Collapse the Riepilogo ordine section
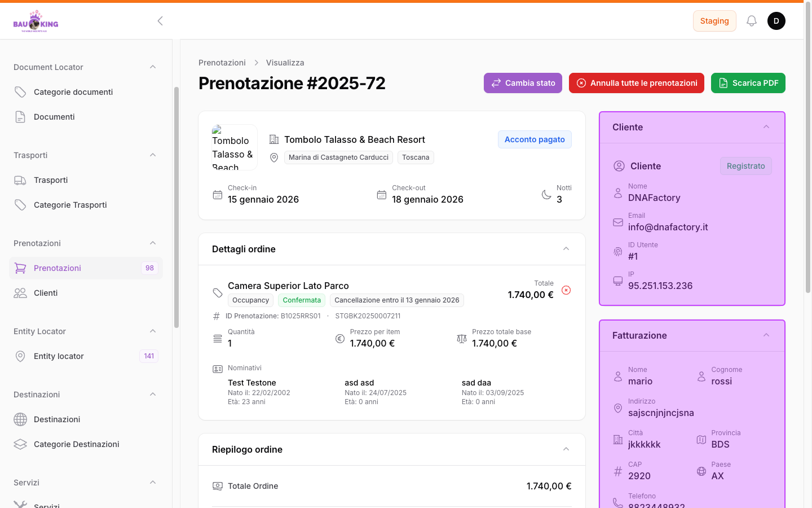 point(566,449)
